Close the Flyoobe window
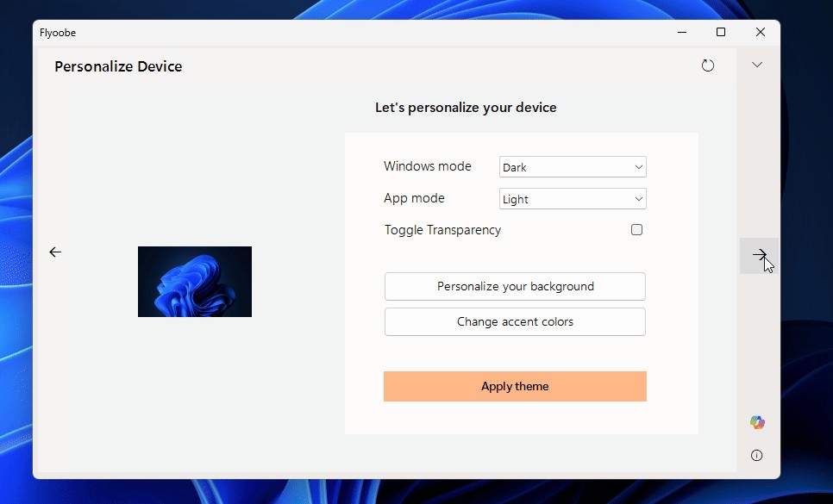Screen dimensions: 833x504 coord(760,33)
